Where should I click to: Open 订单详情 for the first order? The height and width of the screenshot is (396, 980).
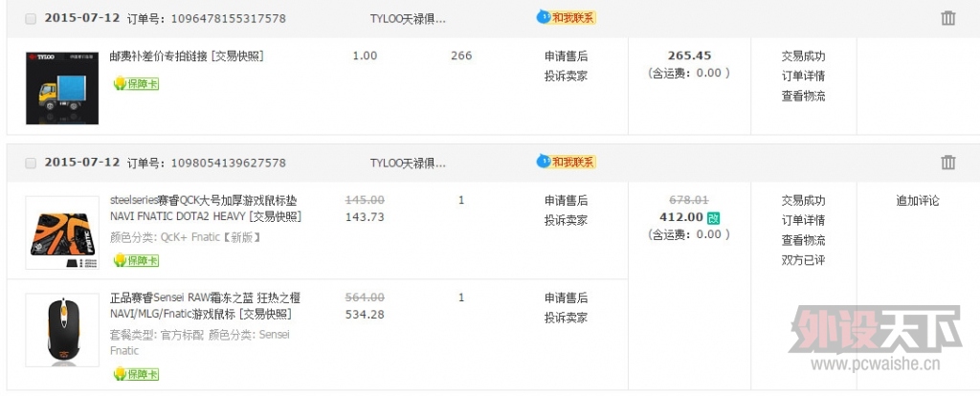pyautogui.click(x=803, y=77)
